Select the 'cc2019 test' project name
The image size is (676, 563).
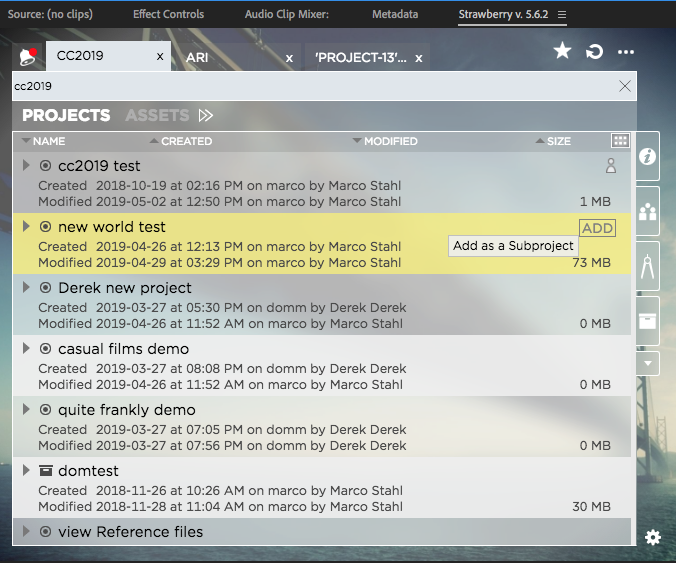99,166
